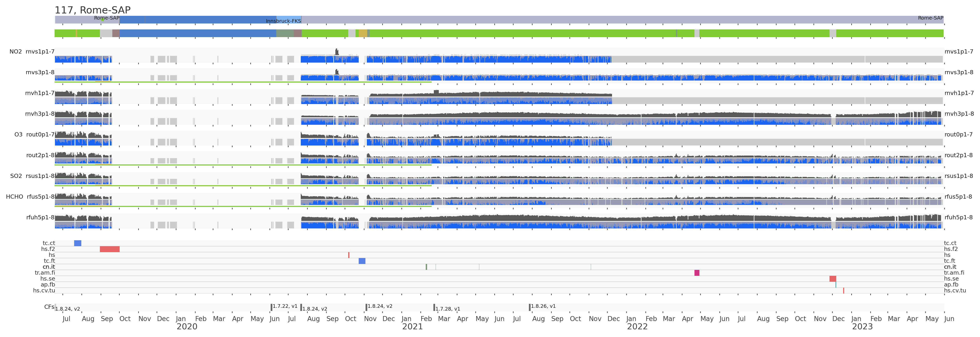
Task: Select the red hs.se event block
Action: coord(832,279)
